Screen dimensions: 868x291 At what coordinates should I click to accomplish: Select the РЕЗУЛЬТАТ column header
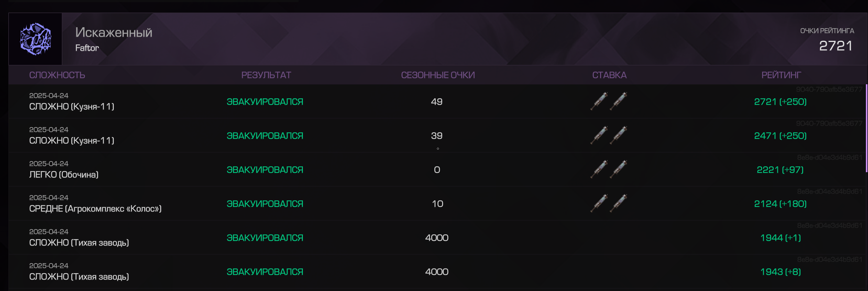266,75
